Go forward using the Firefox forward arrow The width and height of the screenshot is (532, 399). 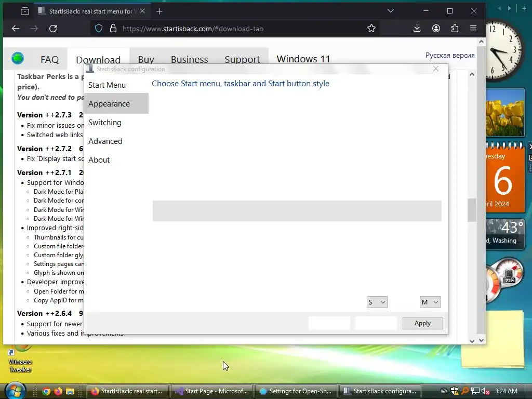coord(34,29)
